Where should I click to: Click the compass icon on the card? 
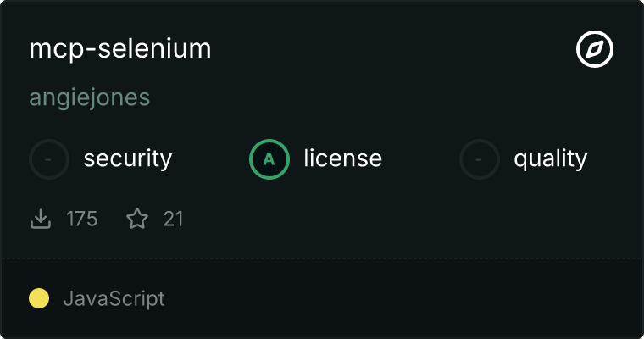point(595,49)
